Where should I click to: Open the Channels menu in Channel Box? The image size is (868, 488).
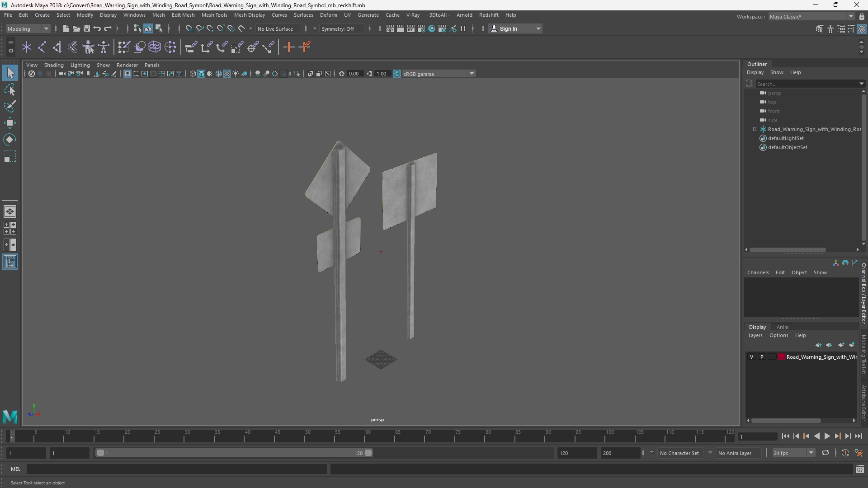(x=758, y=272)
